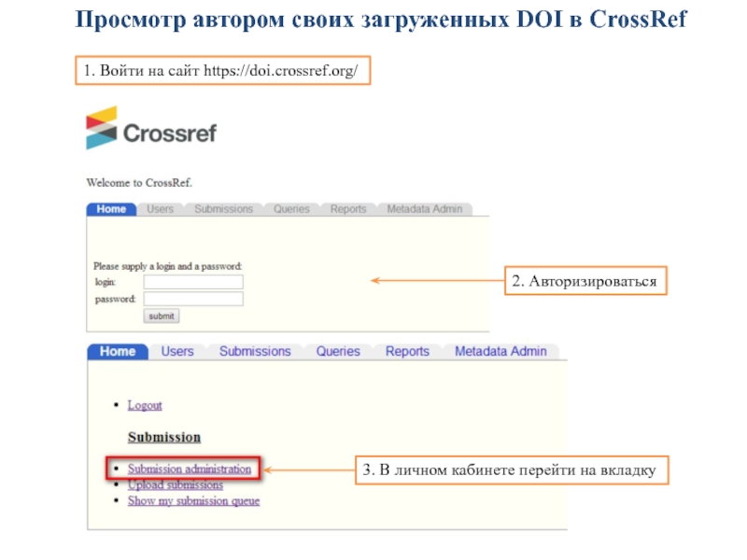Select Reports tab above the Logout link
The width and height of the screenshot is (747, 560).
(x=407, y=352)
